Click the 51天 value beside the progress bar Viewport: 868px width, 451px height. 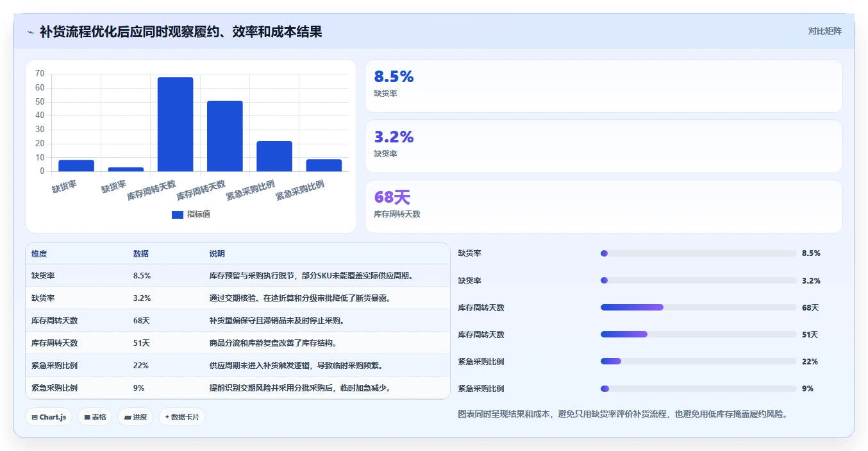pyautogui.click(x=810, y=335)
